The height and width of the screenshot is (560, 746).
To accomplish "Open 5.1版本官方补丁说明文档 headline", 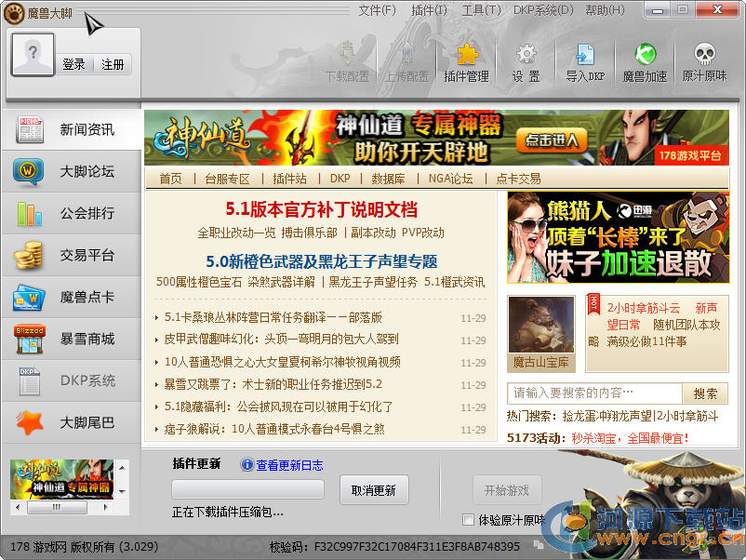I will 322,209.
